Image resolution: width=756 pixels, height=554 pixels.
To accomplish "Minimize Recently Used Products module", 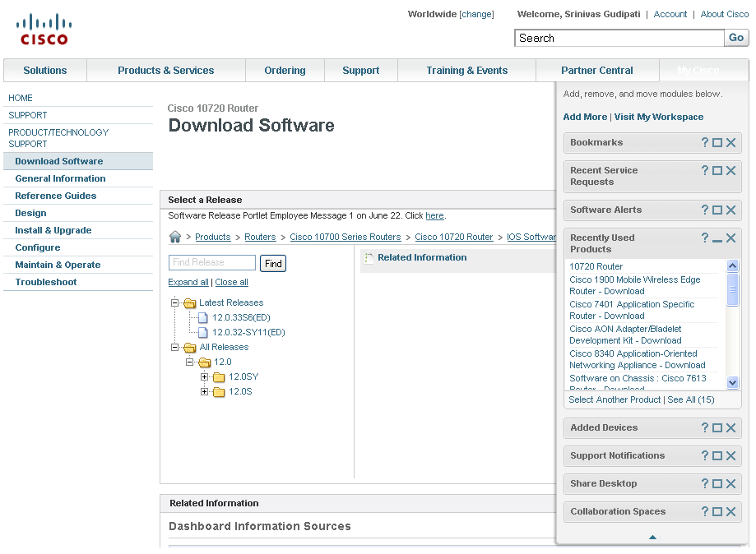I will click(x=717, y=240).
